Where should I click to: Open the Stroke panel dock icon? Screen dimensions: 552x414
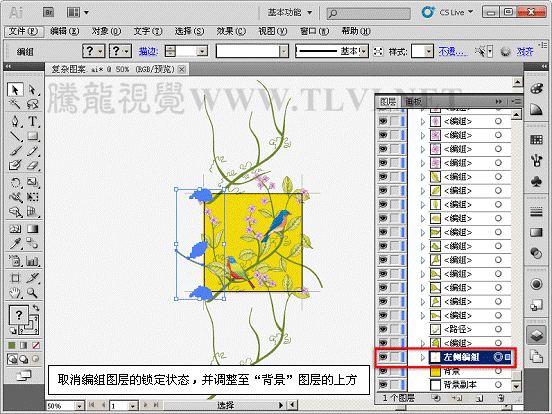point(537,212)
